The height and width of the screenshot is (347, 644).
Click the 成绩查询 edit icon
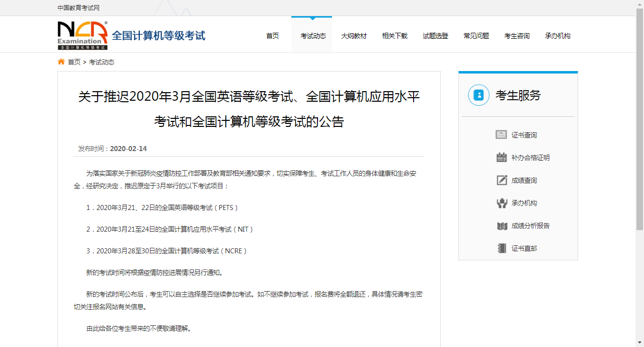(x=502, y=180)
